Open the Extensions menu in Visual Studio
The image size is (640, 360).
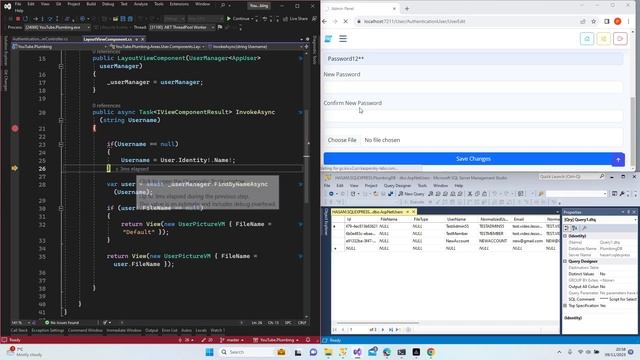click(x=179, y=4)
